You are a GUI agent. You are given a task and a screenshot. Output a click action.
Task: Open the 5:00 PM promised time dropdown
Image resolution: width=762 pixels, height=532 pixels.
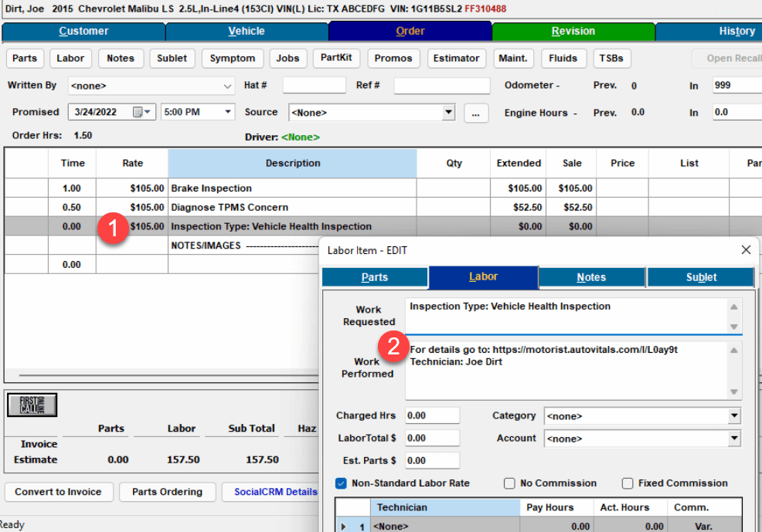tap(227, 112)
